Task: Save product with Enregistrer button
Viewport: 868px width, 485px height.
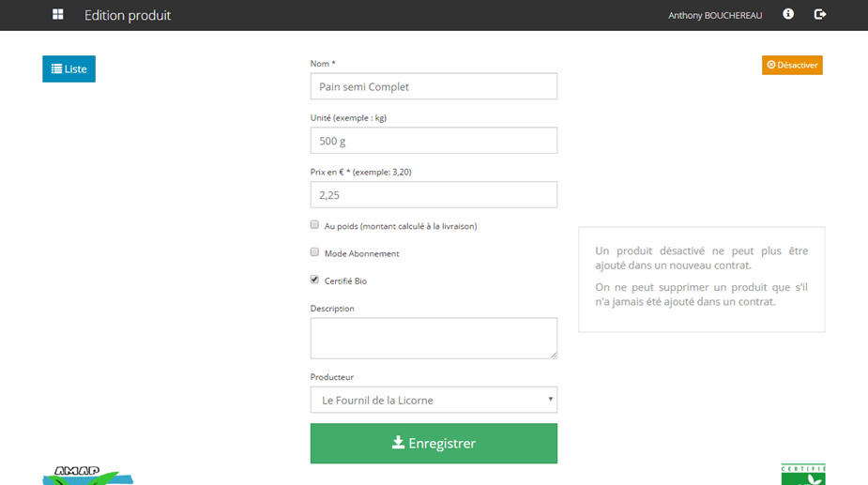Action: click(434, 444)
